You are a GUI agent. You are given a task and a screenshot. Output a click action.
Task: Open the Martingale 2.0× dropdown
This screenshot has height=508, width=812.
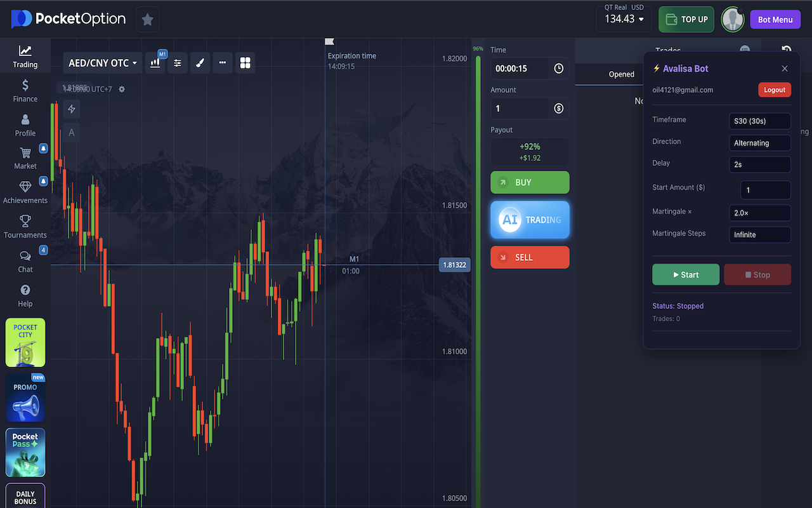759,213
